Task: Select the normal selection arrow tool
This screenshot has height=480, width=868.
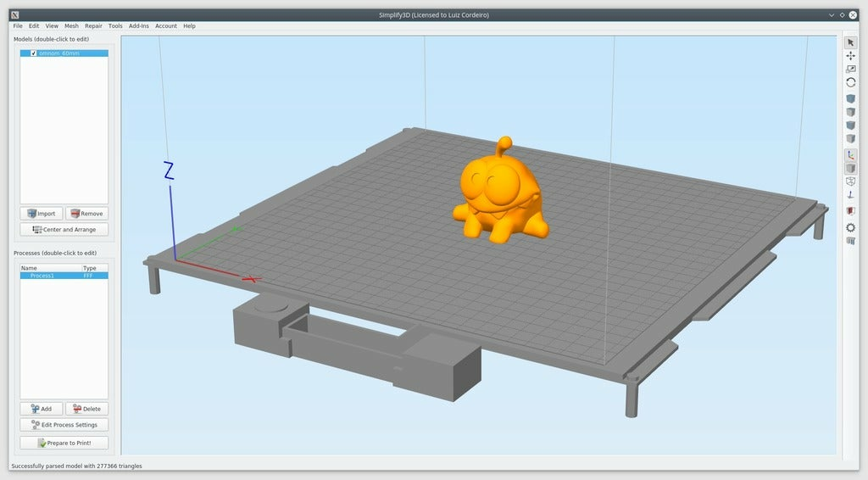Action: (851, 42)
